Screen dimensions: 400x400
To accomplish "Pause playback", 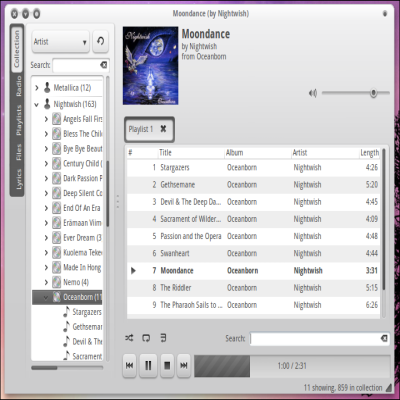I will pyautogui.click(x=148, y=366).
